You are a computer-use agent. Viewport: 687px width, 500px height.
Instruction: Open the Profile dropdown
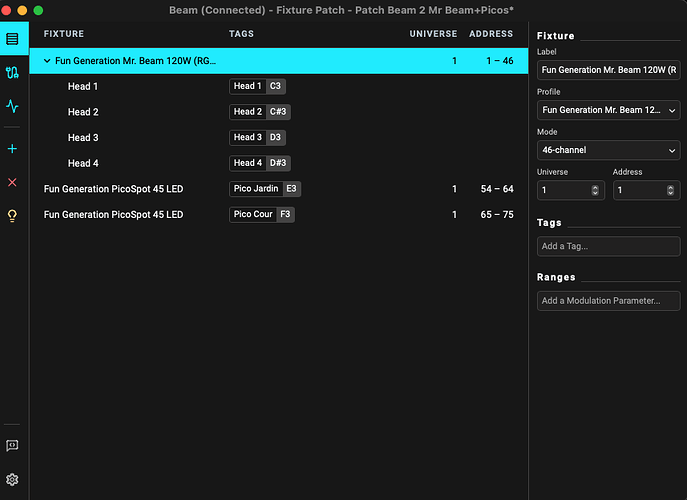608,110
